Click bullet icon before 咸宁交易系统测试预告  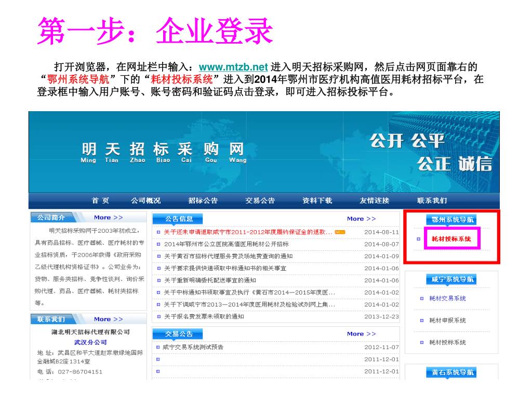[158, 347]
